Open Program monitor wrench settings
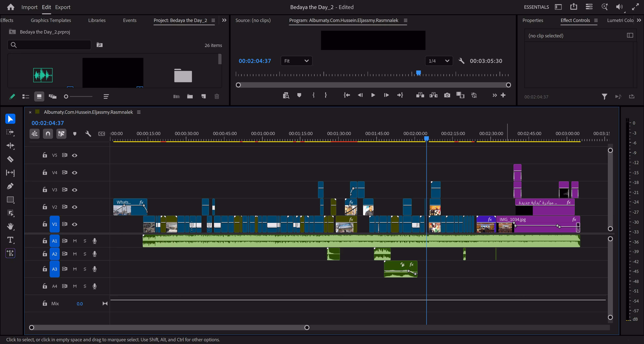 [462, 61]
